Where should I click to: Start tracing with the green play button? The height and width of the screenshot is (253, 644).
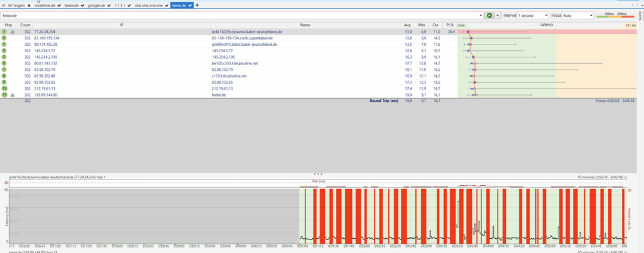[x=489, y=15]
